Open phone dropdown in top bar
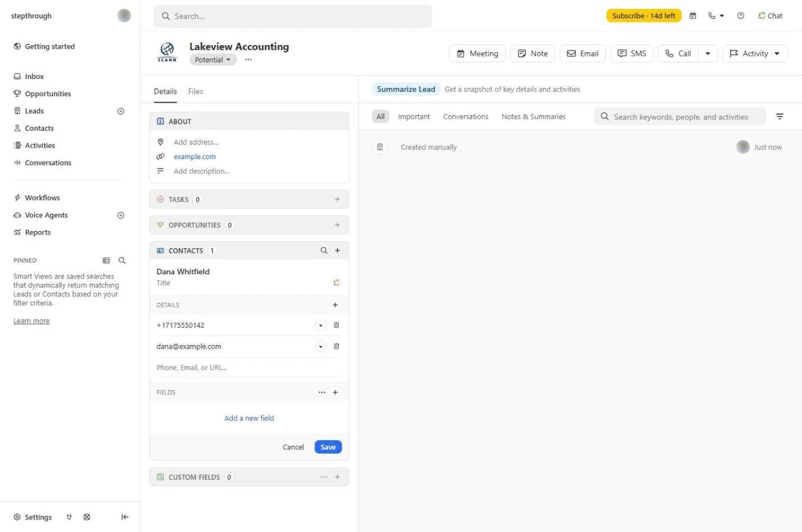The width and height of the screenshot is (802, 532). (x=716, y=16)
